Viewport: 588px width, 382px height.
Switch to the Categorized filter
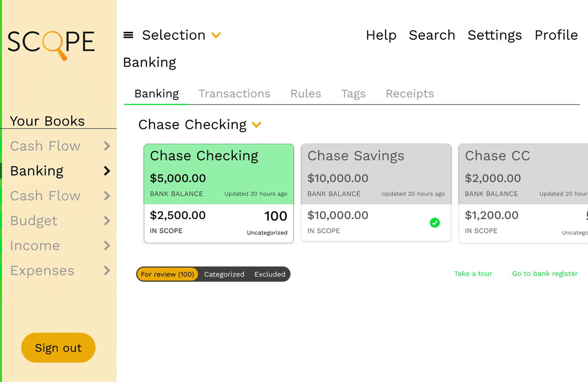click(x=224, y=275)
